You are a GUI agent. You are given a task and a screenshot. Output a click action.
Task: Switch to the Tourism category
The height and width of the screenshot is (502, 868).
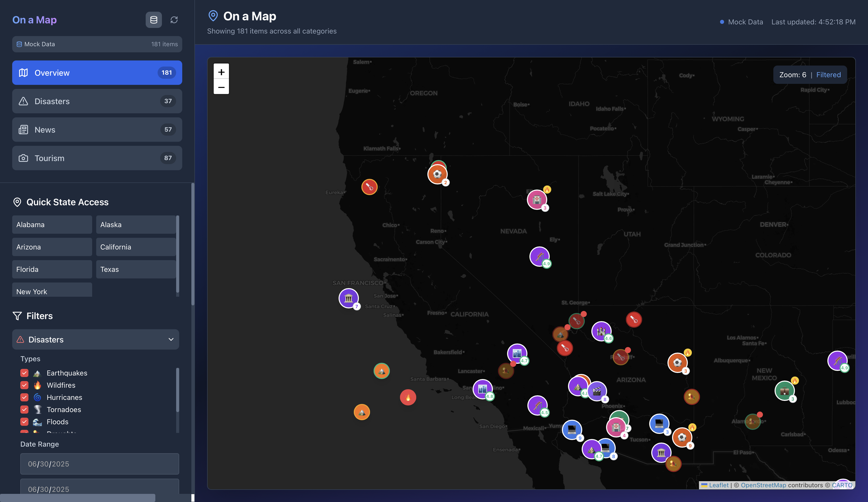[97, 158]
